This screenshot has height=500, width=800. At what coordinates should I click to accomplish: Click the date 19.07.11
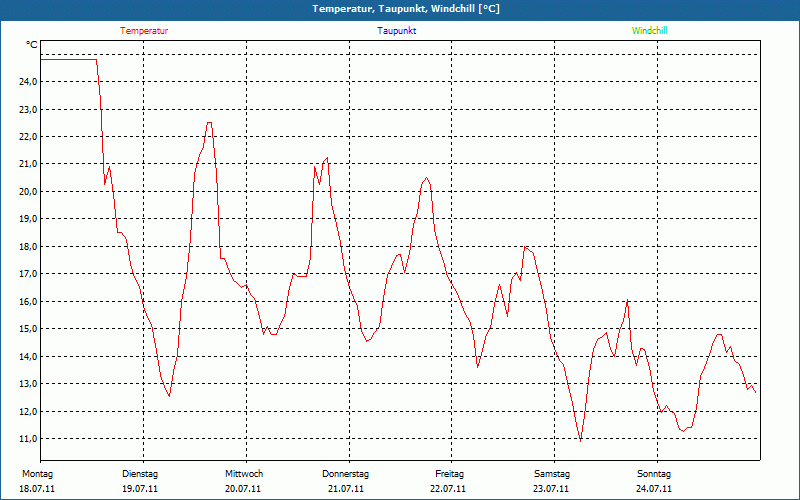point(140,489)
